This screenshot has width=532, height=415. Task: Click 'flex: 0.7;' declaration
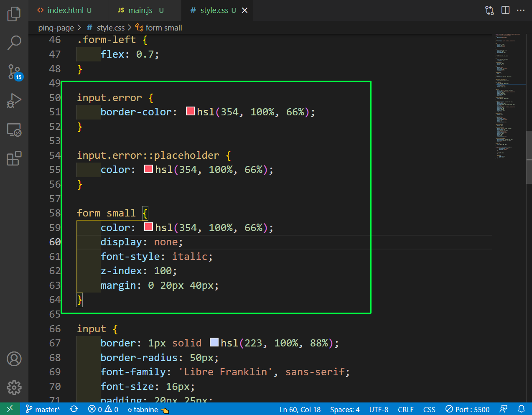[x=130, y=54]
